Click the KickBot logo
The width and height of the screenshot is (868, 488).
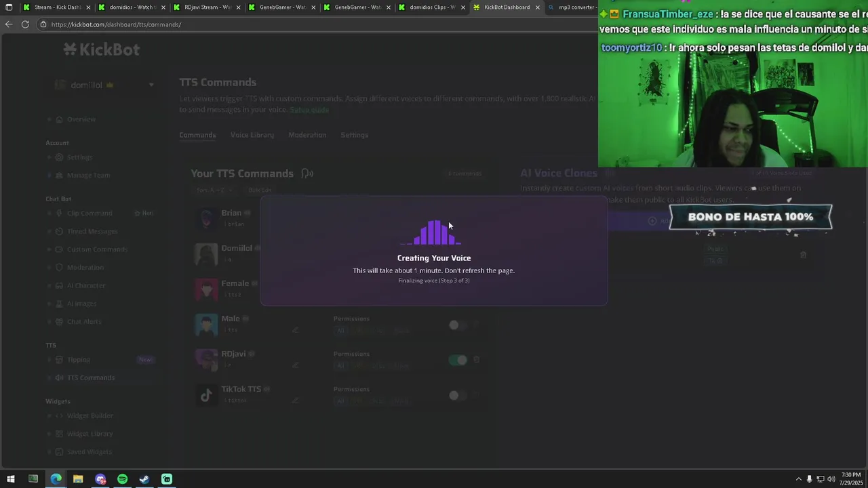click(102, 49)
